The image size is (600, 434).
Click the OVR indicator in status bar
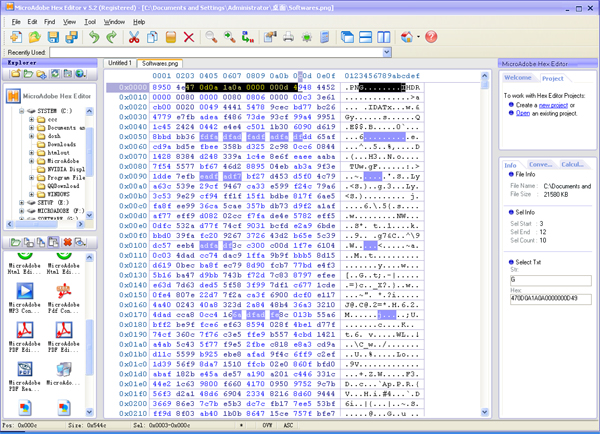click(x=267, y=425)
